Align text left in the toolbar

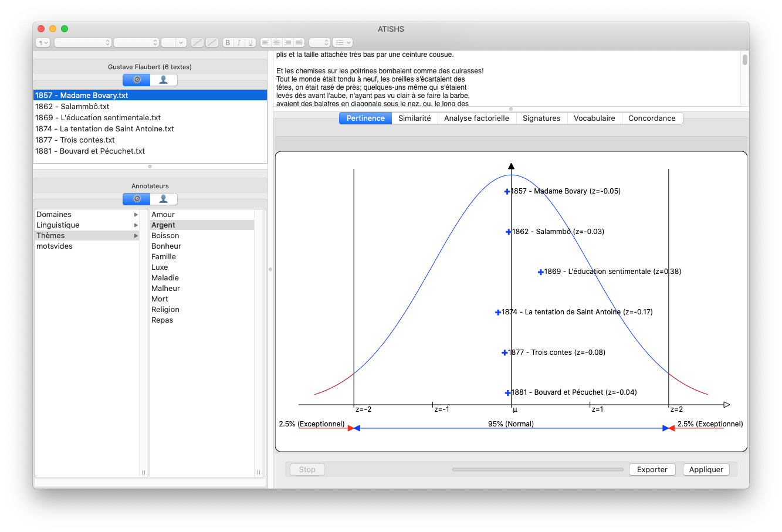click(265, 43)
